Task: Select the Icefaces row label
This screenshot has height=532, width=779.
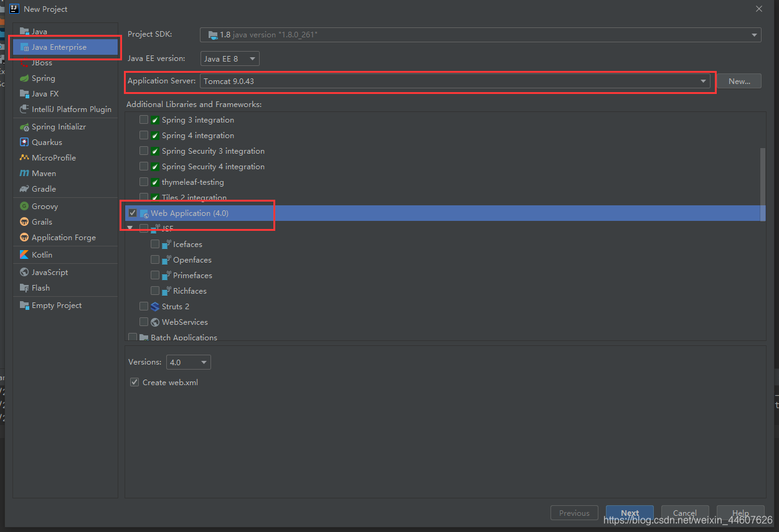Action: 187,245
